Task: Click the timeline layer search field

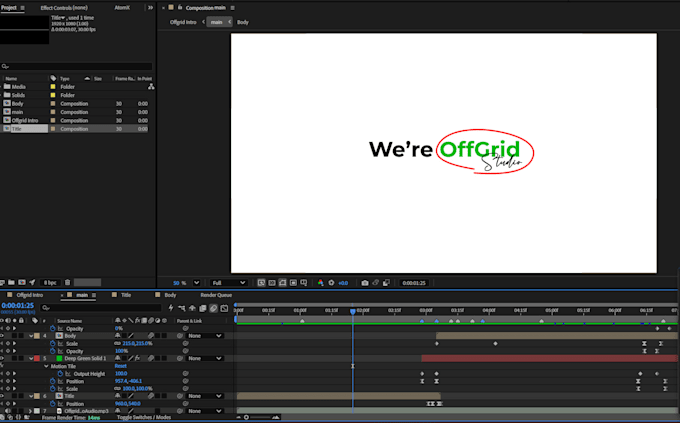Action: [101, 308]
